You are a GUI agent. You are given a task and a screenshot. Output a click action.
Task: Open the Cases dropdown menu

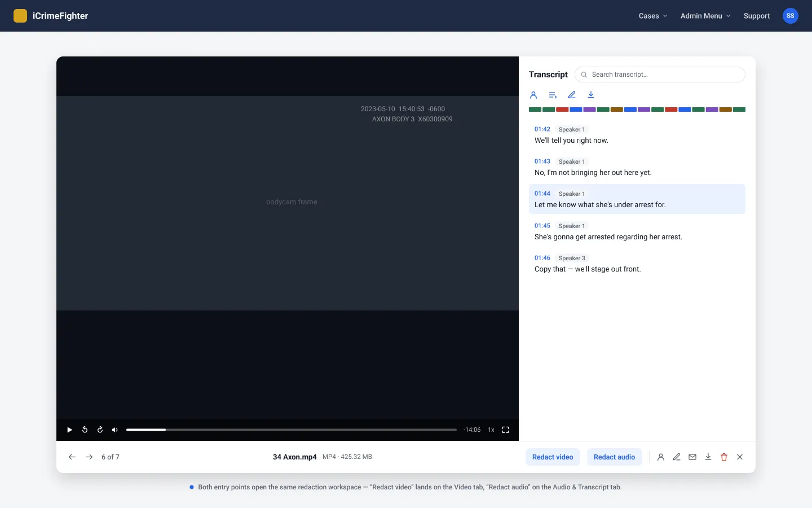[x=653, y=16]
